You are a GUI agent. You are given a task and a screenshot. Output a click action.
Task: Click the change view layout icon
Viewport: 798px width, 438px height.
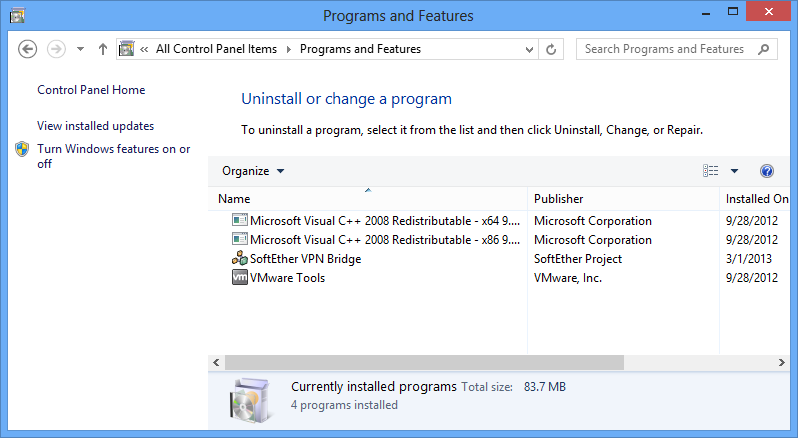pyautogui.click(x=710, y=171)
